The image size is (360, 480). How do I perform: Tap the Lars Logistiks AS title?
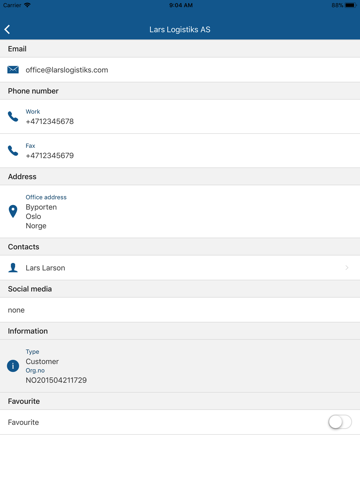click(180, 30)
